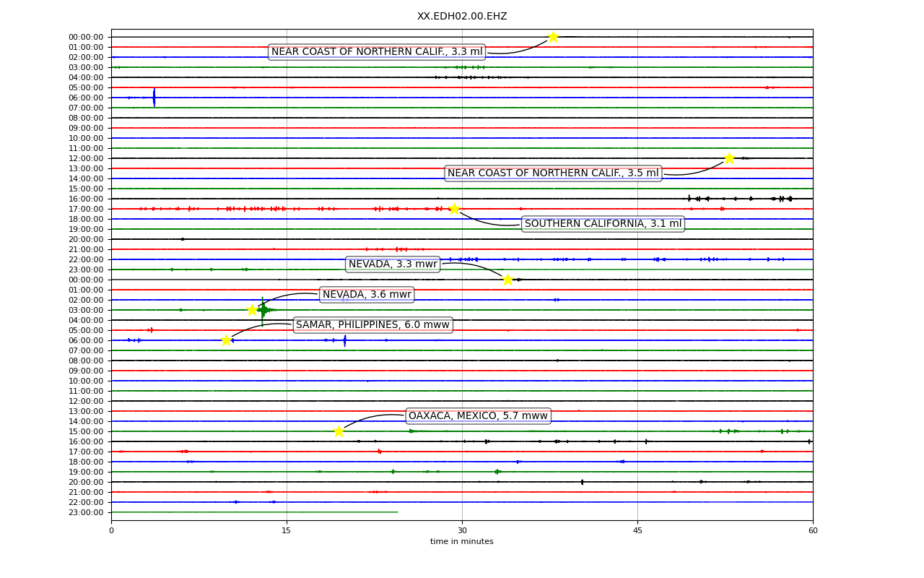Select the SOUTHERN CALIFORNIA, 3.1 ml label
The height and width of the screenshot is (578, 924).
click(603, 223)
